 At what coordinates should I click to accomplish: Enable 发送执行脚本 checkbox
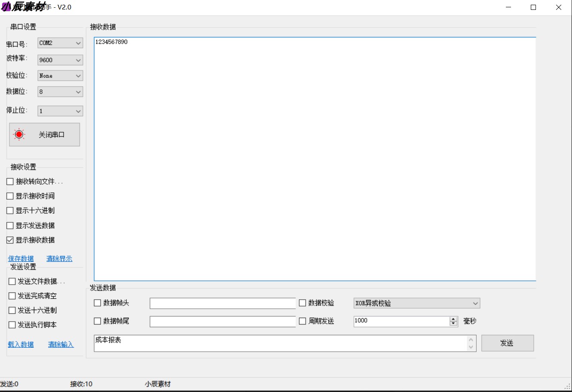tap(12, 325)
